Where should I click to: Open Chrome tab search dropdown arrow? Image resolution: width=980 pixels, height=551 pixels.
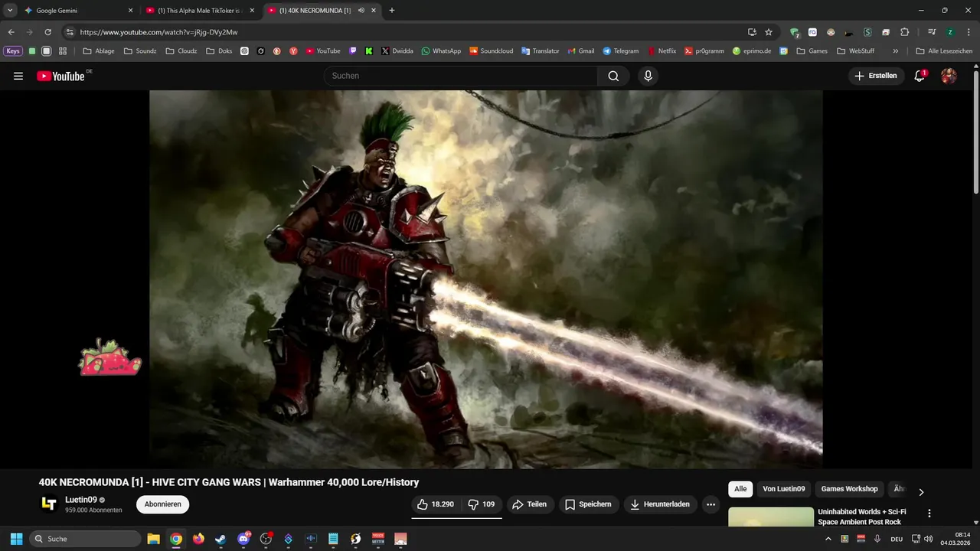10,11
